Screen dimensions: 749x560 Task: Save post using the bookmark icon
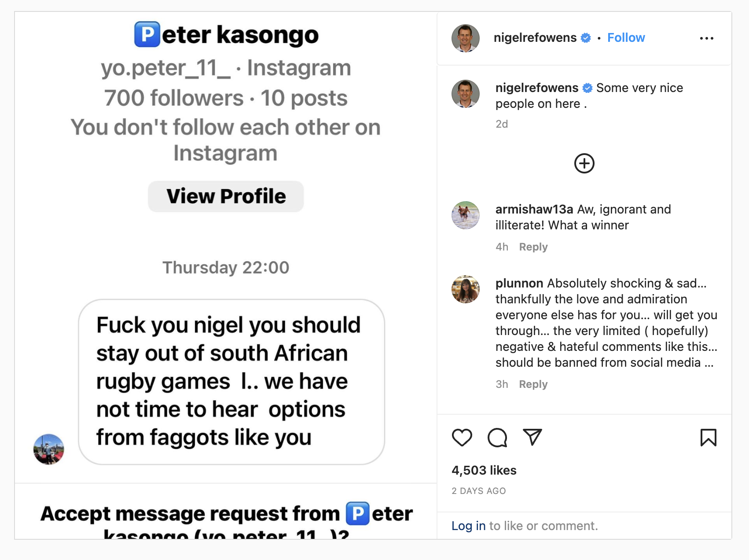pyautogui.click(x=708, y=438)
